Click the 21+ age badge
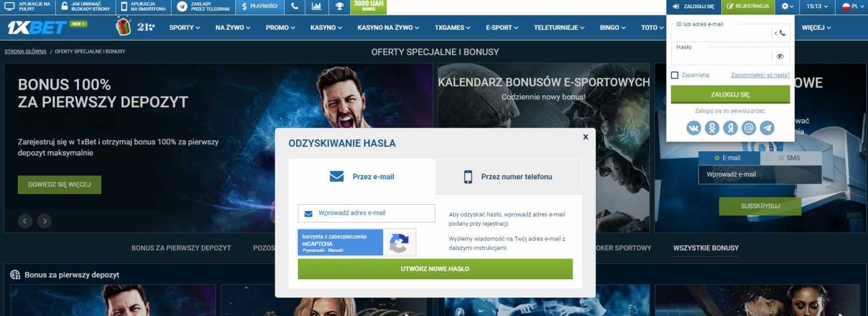868x316 pixels. coord(145,27)
